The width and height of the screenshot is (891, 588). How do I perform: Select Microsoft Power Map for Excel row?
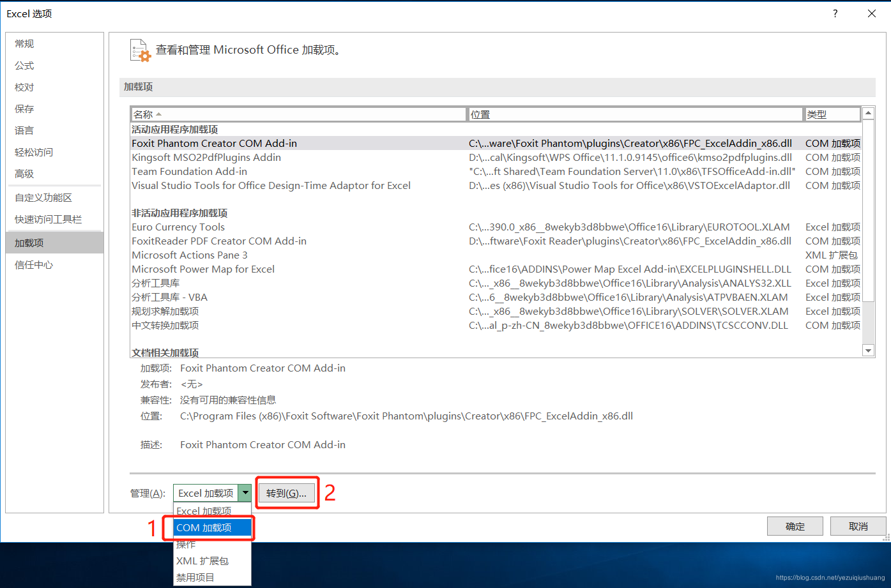point(496,269)
